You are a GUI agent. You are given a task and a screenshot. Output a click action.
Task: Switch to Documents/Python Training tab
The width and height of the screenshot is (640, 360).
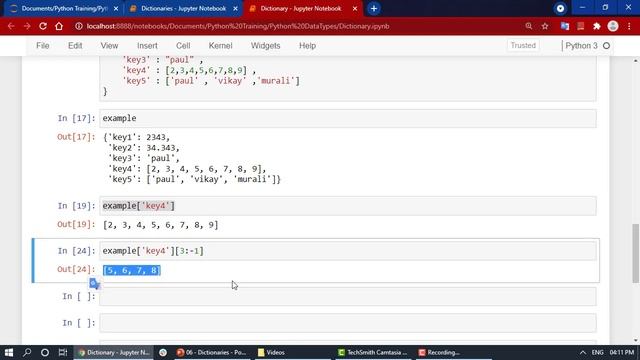(x=60, y=9)
